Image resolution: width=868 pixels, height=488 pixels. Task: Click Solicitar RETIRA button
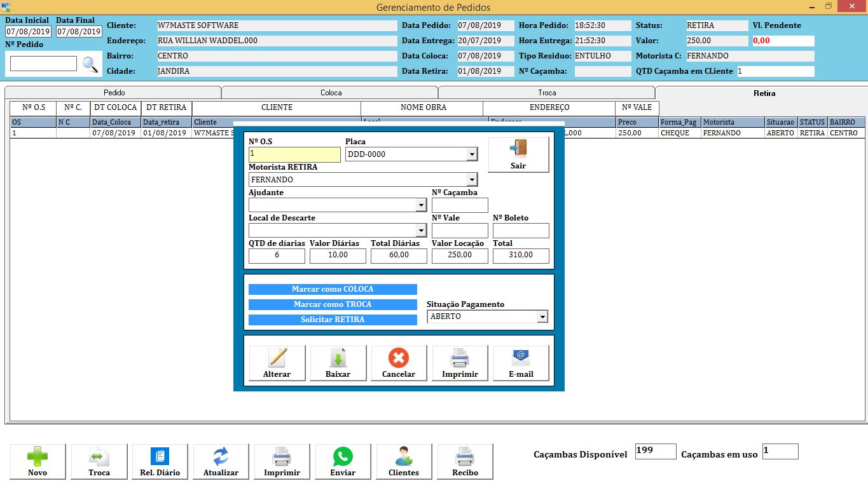click(333, 320)
